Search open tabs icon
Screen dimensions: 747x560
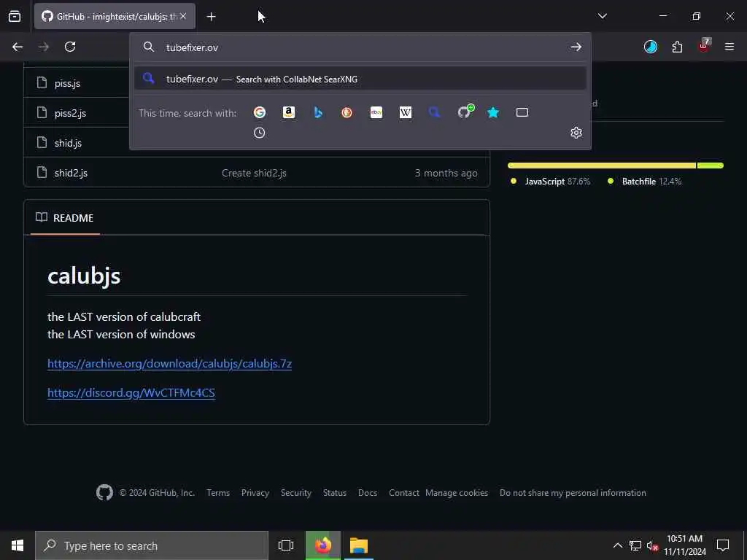point(522,112)
